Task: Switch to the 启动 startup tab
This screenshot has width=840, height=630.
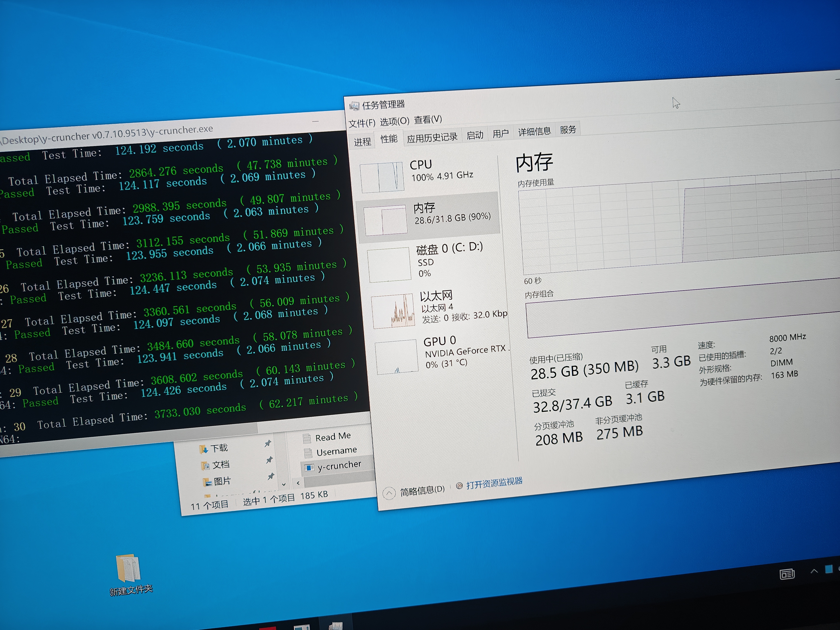Action: coord(475,135)
